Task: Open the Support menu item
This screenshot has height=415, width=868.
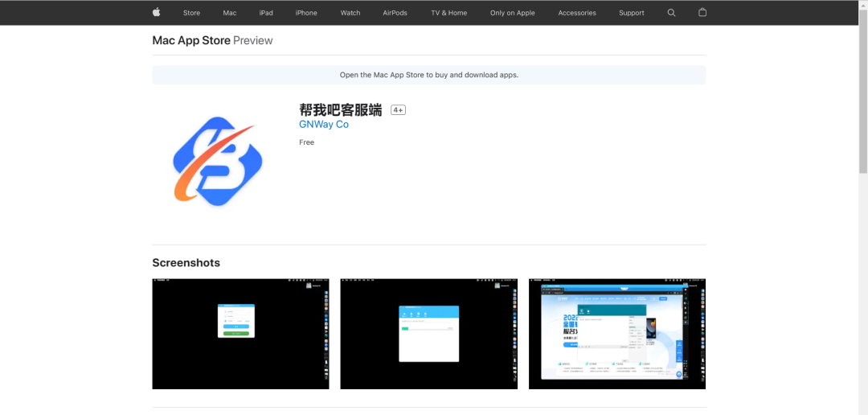Action: click(x=632, y=13)
